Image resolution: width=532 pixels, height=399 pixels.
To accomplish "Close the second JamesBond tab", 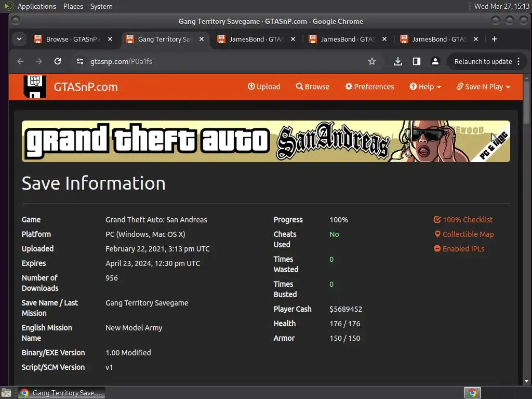I will point(384,39).
